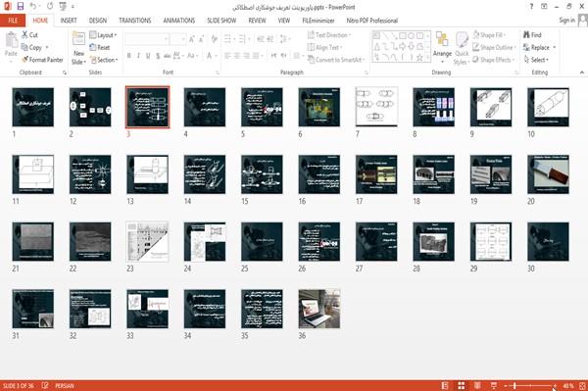The width and height of the screenshot is (588, 391).
Task: Click Slide Sorter view icon in status bar
Action: pos(462,385)
